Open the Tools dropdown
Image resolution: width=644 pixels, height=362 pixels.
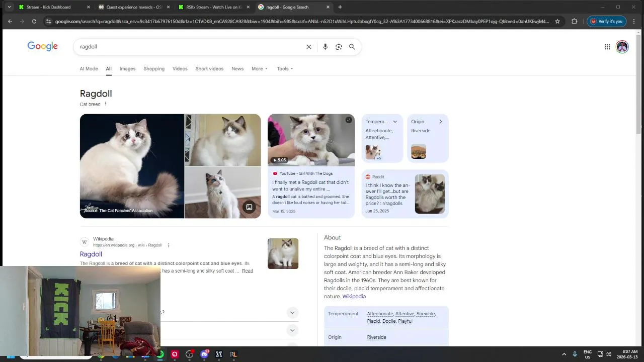[x=285, y=69]
